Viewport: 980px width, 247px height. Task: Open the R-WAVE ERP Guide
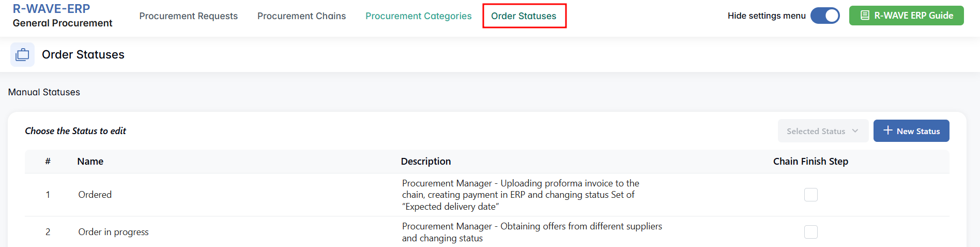tap(906, 16)
